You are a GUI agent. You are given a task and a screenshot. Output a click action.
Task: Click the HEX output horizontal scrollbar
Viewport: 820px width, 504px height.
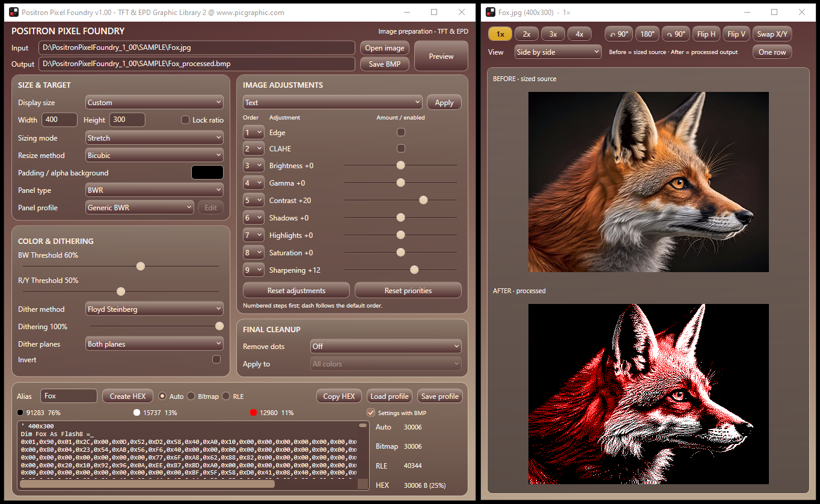[147, 484]
